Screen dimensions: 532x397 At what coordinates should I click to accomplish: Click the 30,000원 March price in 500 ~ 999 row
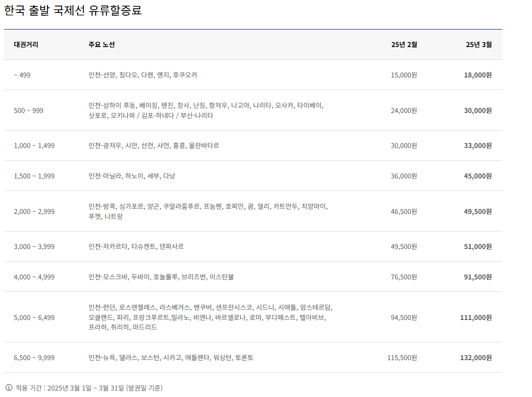pos(478,110)
